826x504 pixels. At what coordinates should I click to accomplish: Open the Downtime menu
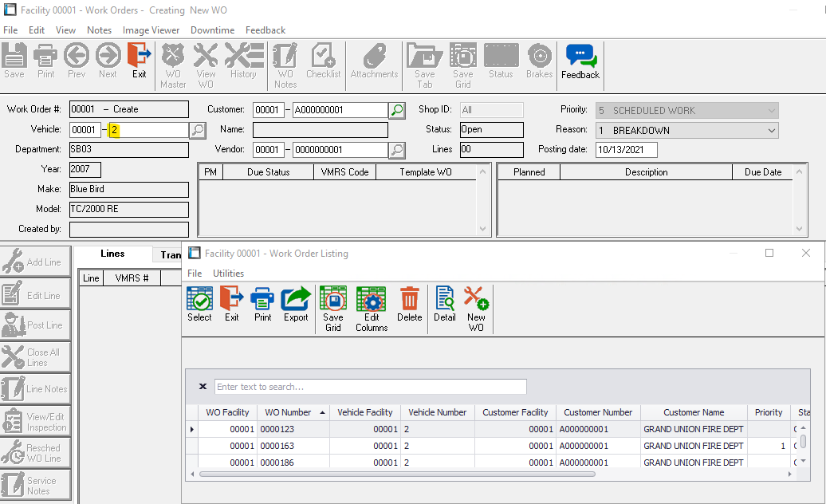pos(212,30)
